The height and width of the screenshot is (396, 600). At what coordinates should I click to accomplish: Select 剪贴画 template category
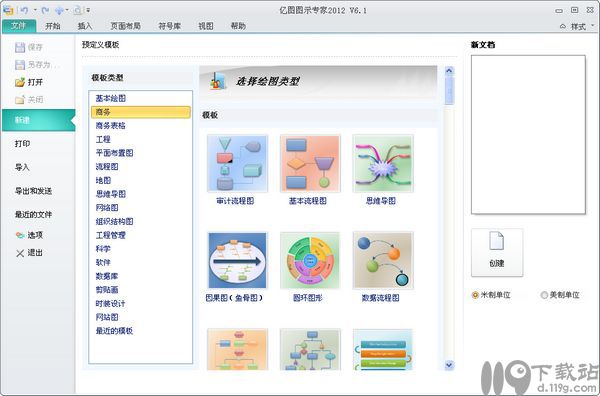coord(107,290)
